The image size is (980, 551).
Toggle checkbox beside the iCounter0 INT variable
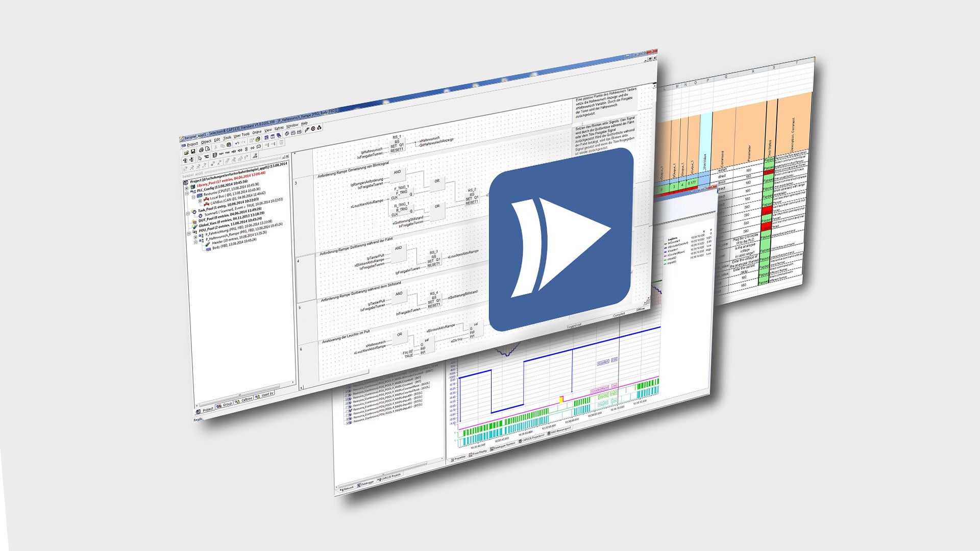click(347, 395)
